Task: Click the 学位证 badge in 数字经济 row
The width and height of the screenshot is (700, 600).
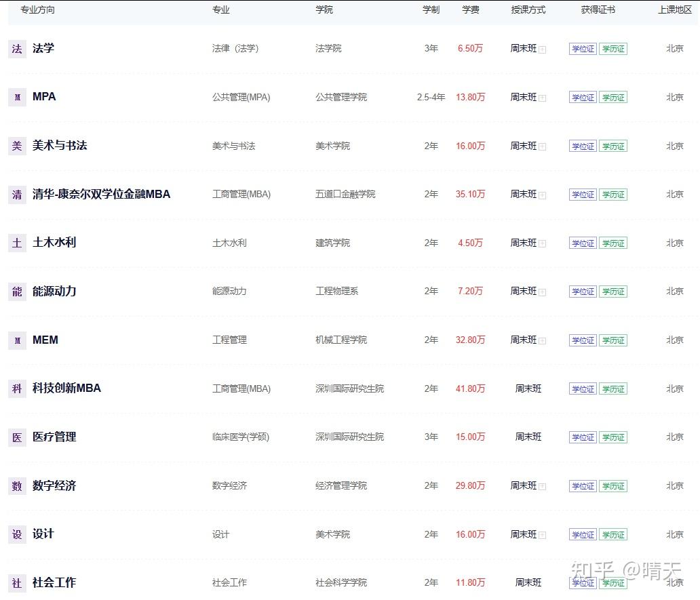Action: (x=583, y=486)
